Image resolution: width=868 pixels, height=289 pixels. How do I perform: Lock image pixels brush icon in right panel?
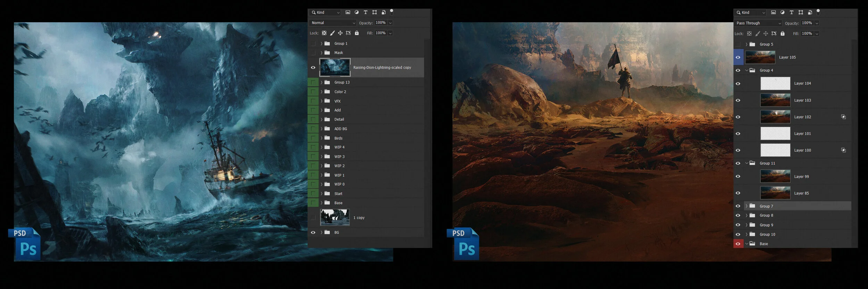pyautogui.click(x=758, y=34)
